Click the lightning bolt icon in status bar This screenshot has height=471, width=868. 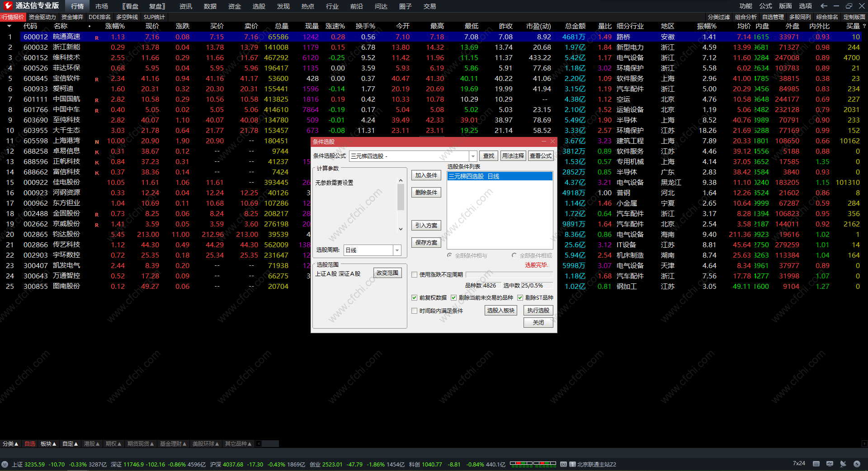pyautogui.click(x=857, y=464)
